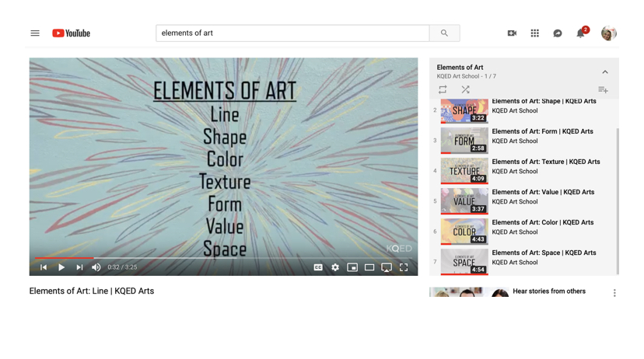
Task: Open the create video camera icon
Action: (512, 33)
